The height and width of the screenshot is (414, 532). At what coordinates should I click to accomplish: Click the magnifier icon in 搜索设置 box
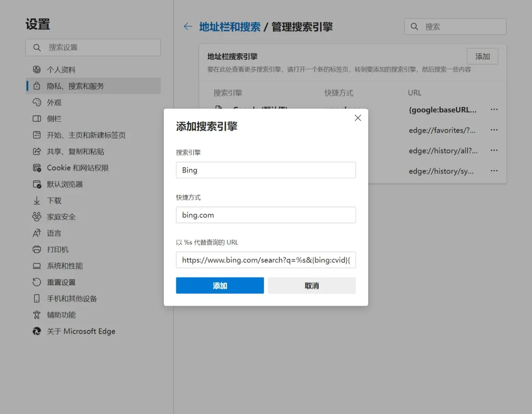click(x=37, y=48)
